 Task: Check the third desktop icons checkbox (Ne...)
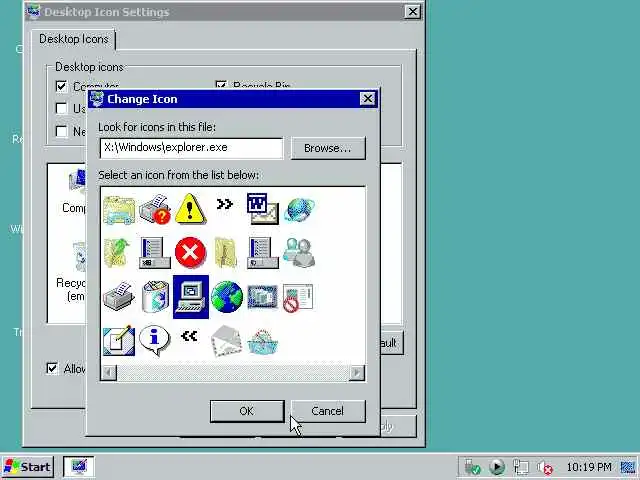point(61,131)
